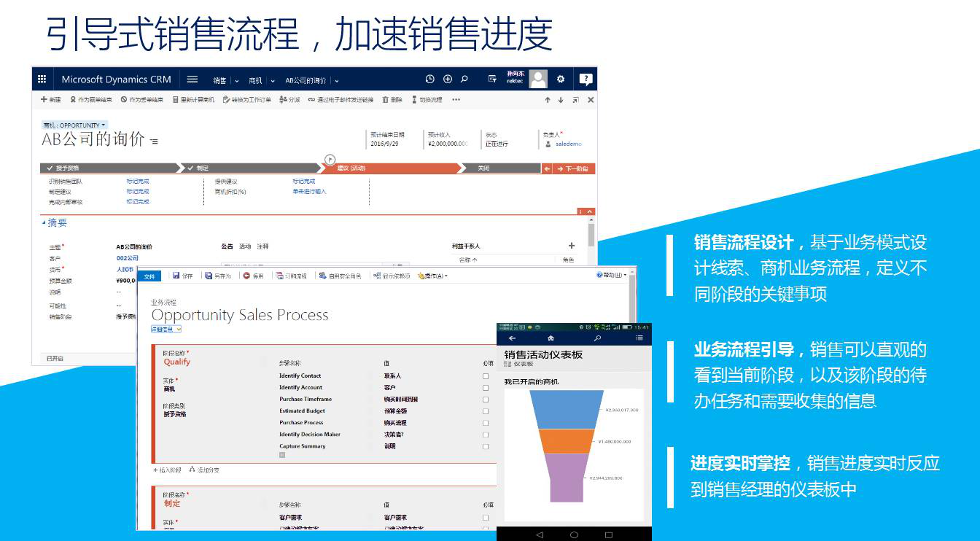Image resolution: width=980 pixels, height=541 pixels.
Task: Open the CRM settings gear icon
Action: click(x=561, y=79)
